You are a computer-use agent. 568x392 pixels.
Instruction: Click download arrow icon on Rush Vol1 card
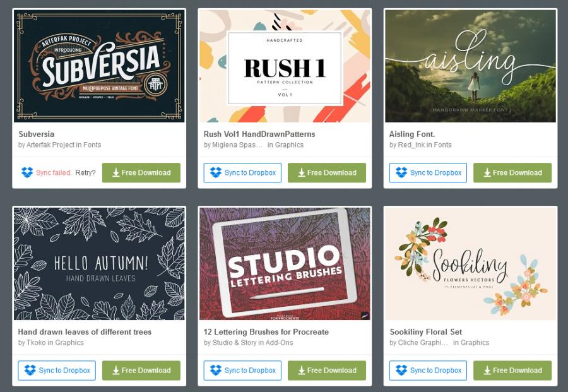pyautogui.click(x=302, y=173)
